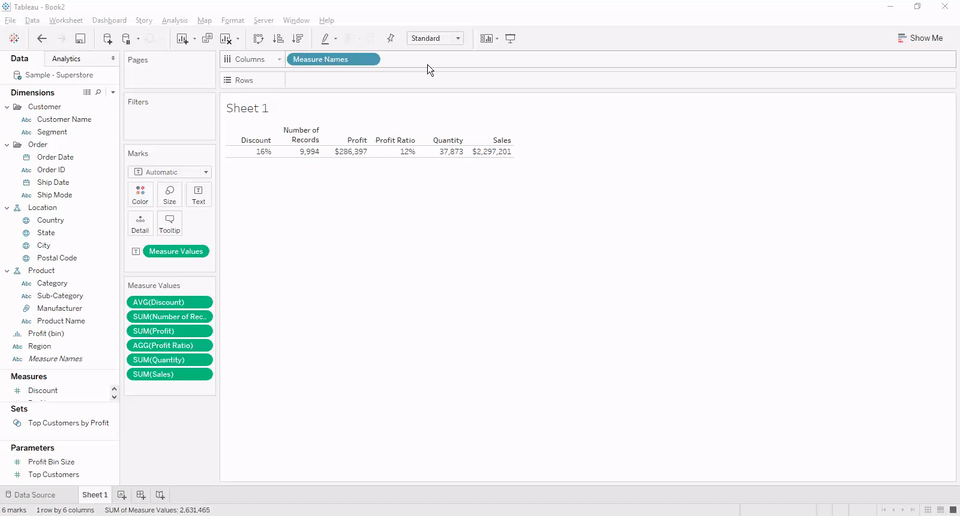Select the Sample - Superstore data source
The width and height of the screenshot is (960, 516).
pos(59,75)
